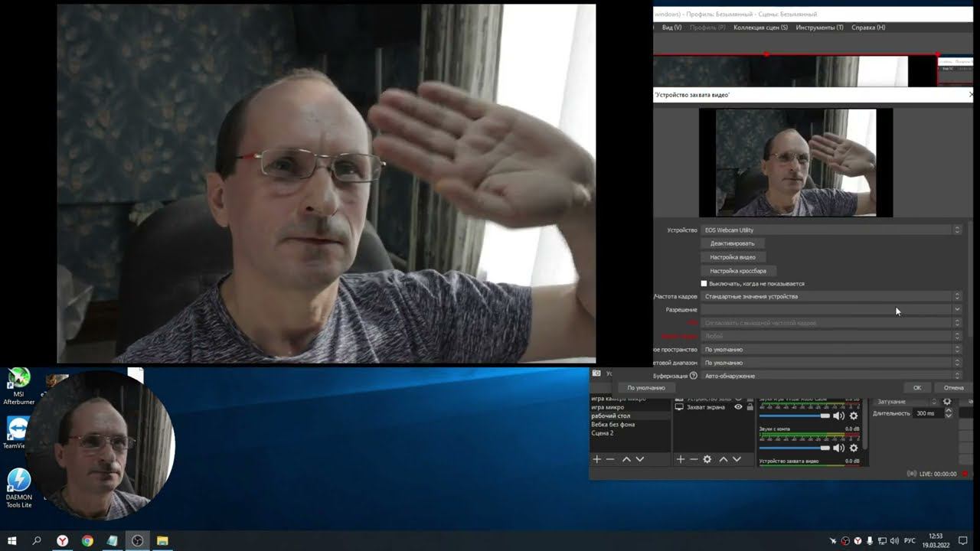Viewport: 980px width, 551px height.
Task: Increase the Длительность duration value
Action: coord(949,411)
